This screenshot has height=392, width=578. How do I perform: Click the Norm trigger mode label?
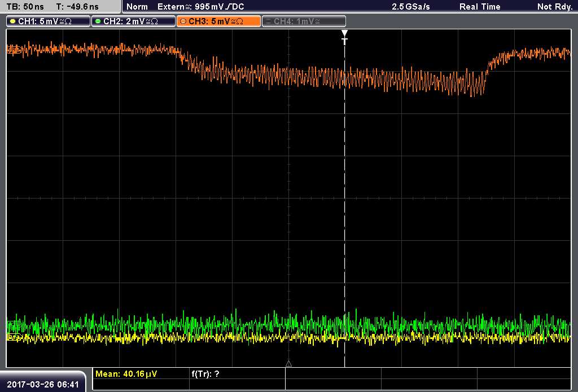click(x=137, y=7)
